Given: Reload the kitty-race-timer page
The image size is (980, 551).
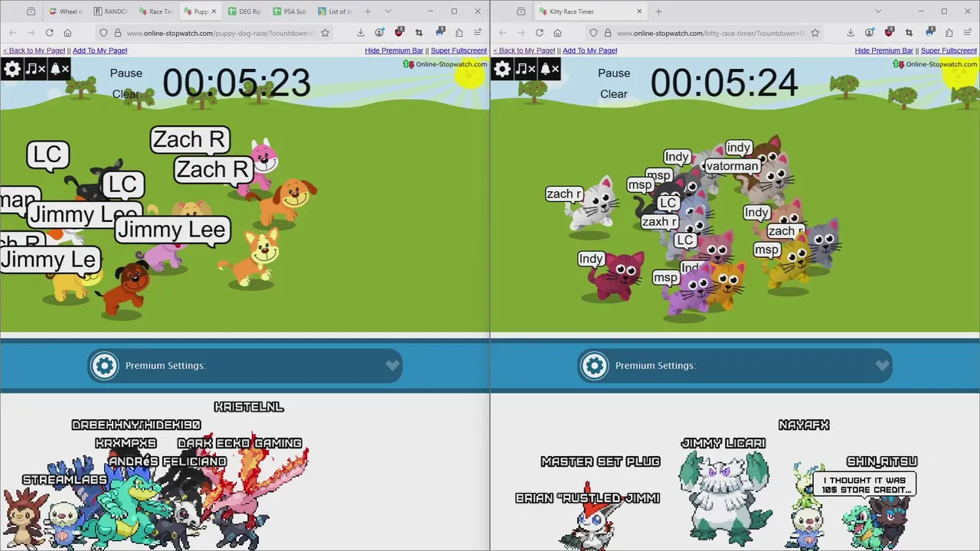Looking at the screenshot, I should (x=539, y=33).
